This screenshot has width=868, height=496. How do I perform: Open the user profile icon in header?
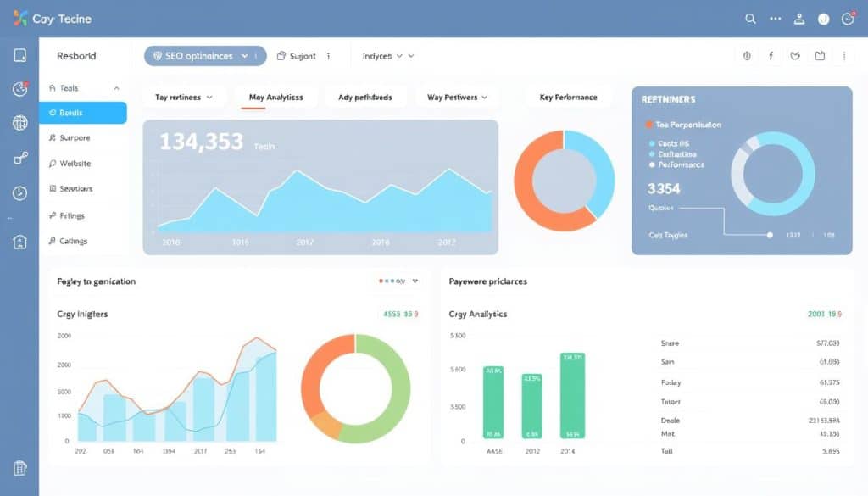click(799, 19)
